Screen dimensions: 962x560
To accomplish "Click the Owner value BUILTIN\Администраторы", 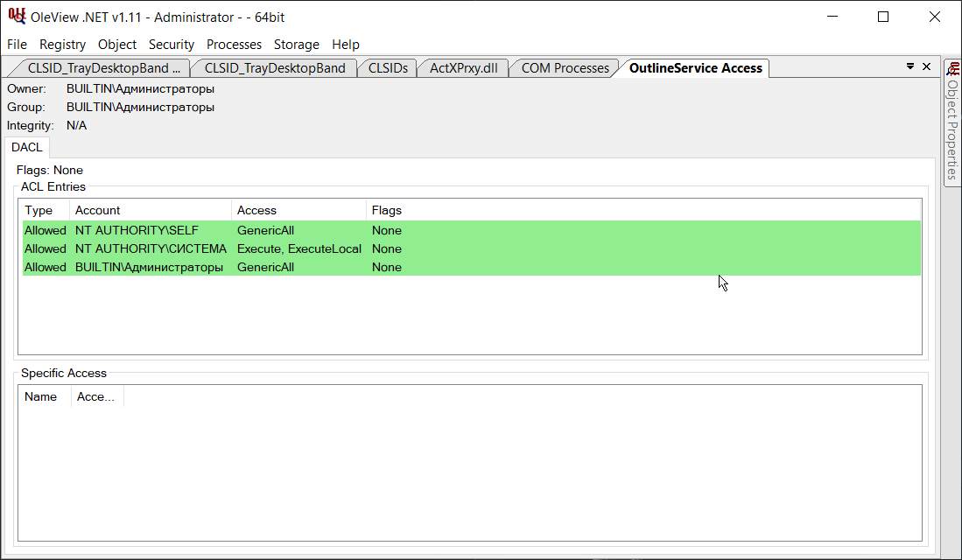I will [x=141, y=89].
